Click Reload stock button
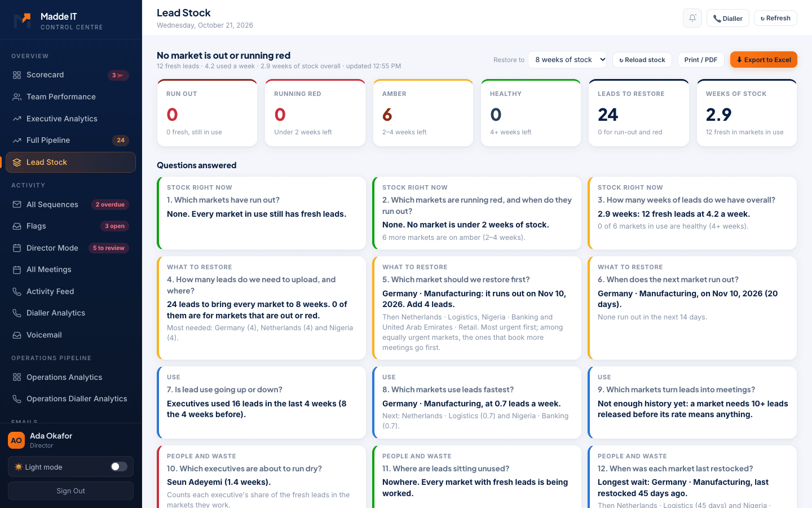Image resolution: width=812 pixels, height=508 pixels. [x=642, y=60]
